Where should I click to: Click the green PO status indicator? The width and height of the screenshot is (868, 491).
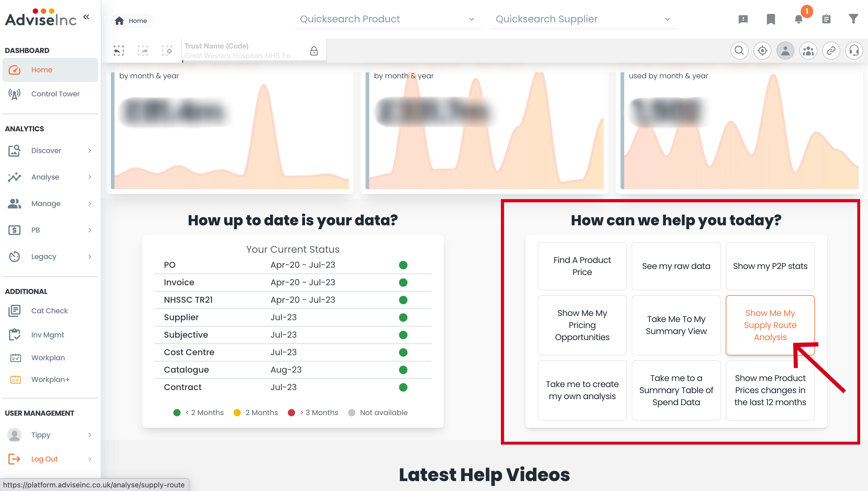(403, 265)
